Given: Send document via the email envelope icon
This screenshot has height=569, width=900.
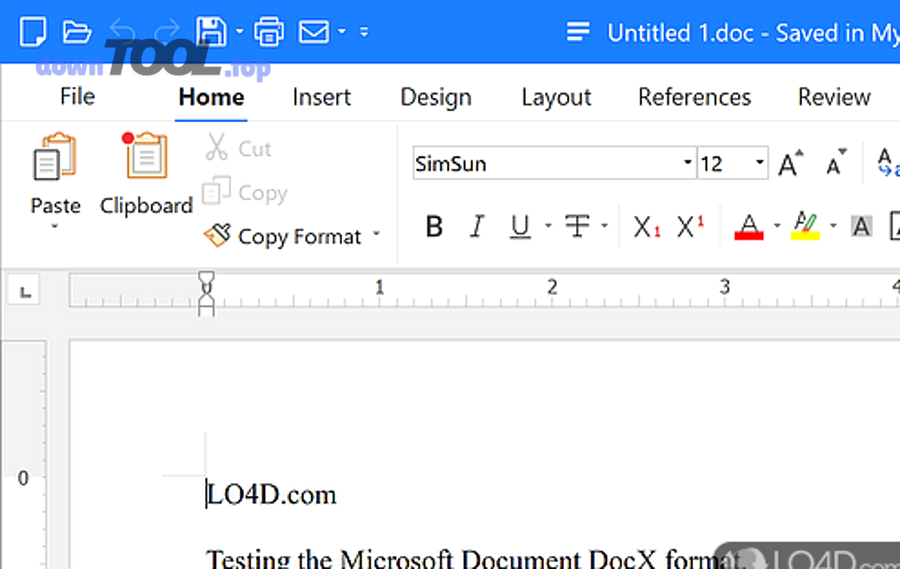Looking at the screenshot, I should pos(313,32).
